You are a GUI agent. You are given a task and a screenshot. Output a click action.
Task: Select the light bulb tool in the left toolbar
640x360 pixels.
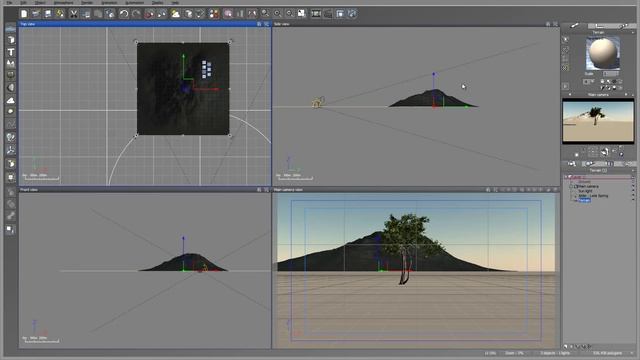11,164
